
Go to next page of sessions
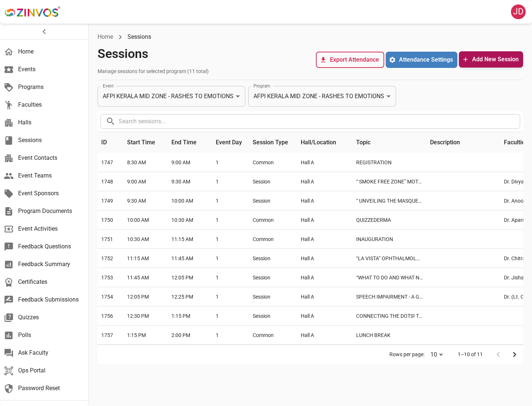[x=514, y=354]
